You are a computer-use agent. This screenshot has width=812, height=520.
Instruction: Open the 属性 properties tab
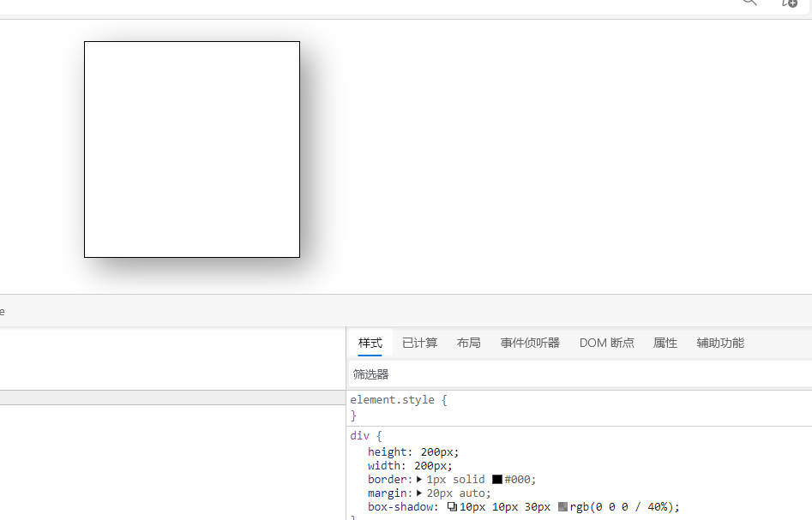[665, 343]
